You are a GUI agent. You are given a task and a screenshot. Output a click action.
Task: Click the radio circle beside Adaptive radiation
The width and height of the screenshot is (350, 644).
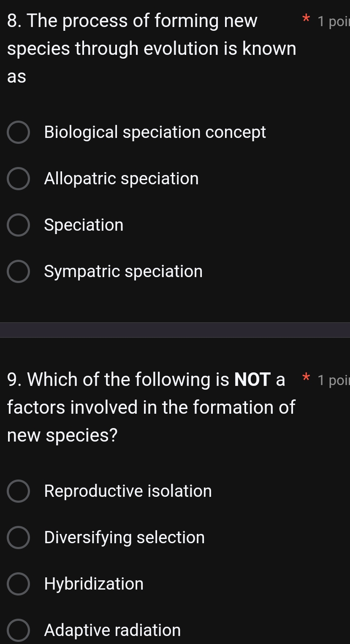[18, 630]
